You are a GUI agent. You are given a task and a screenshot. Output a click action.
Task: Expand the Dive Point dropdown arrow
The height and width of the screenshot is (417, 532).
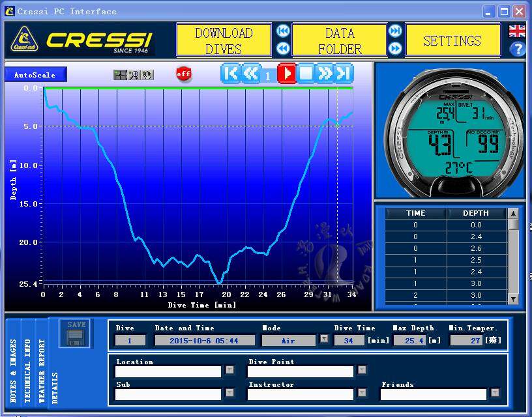[x=362, y=370]
